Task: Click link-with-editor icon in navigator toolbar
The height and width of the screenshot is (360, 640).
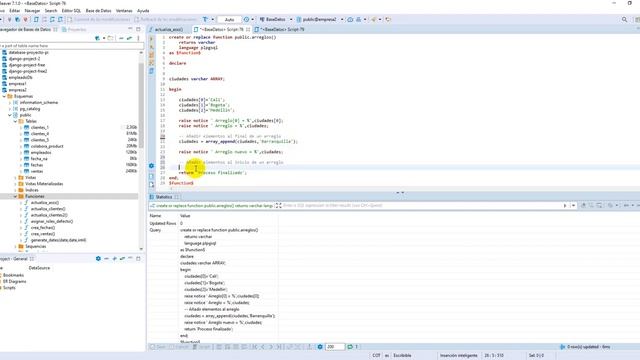Action: click(129, 38)
